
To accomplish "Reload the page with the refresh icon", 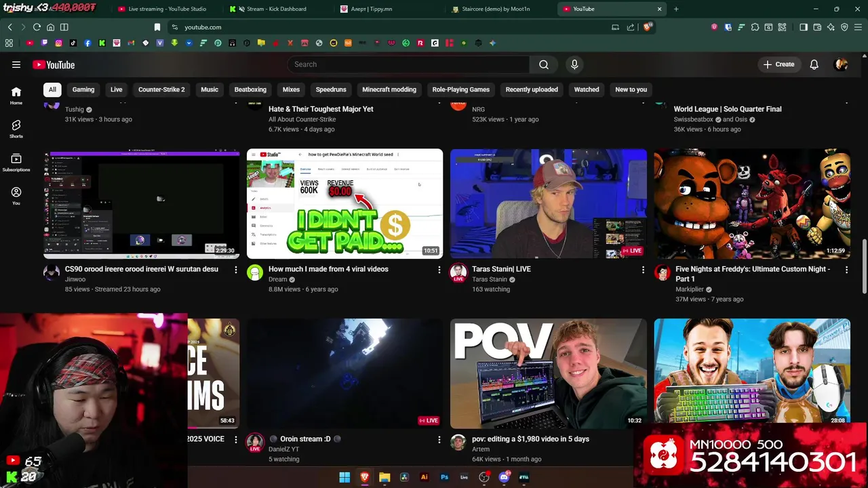I will (x=37, y=27).
